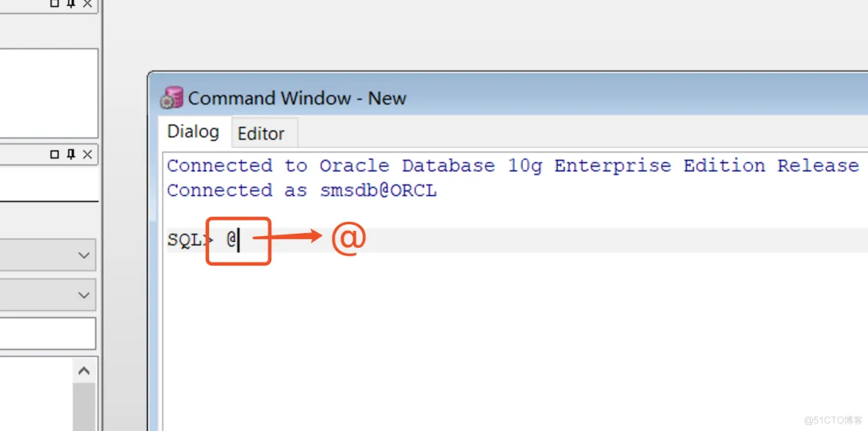Screen dimensions: 868x431
Task: Close the upper left docked panel
Action: [87, 4]
